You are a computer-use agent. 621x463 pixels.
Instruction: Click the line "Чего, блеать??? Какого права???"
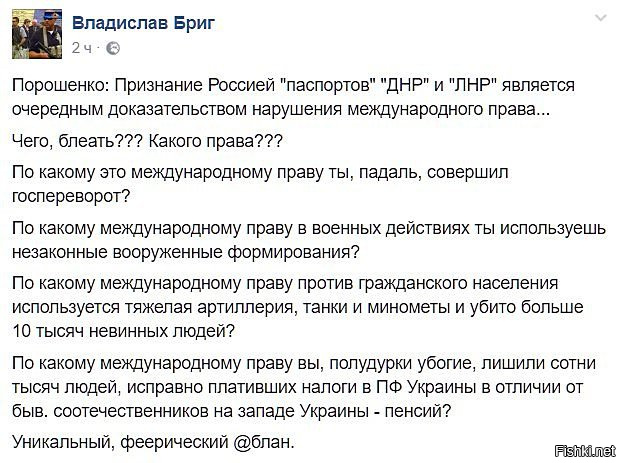pos(148,141)
